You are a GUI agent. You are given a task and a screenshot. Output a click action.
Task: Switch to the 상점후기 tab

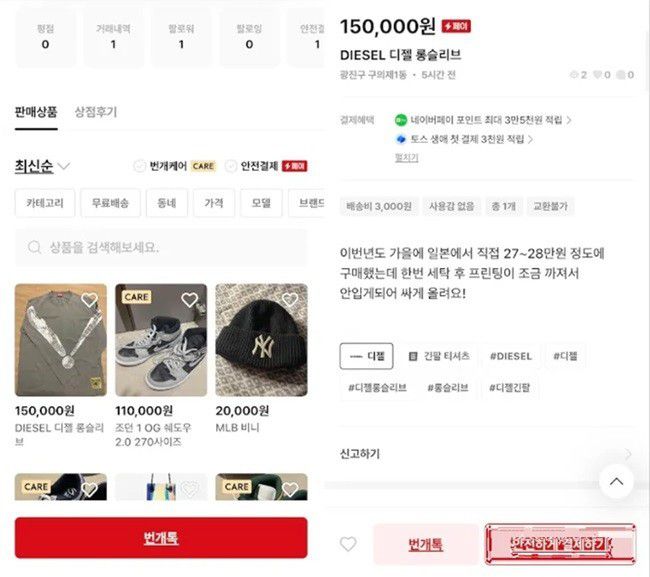tap(96, 112)
